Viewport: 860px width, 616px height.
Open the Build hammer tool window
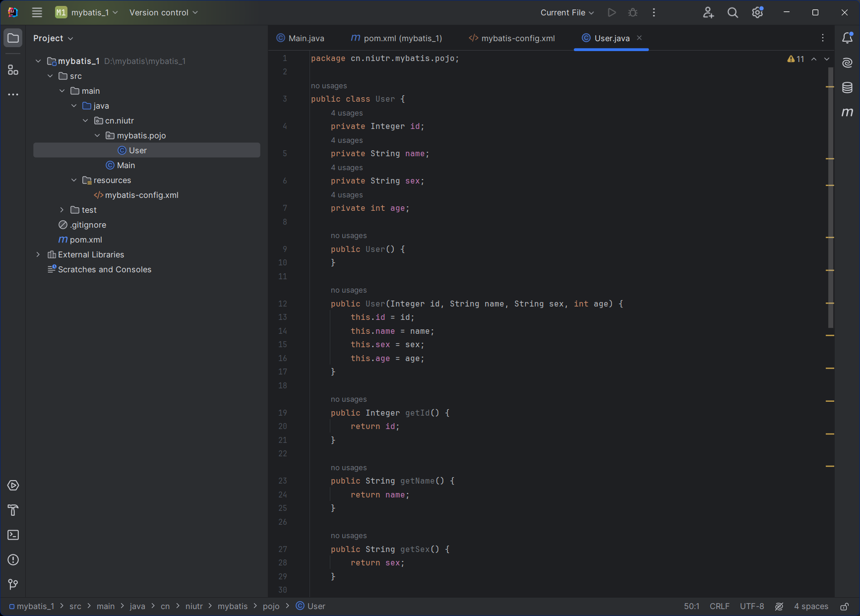pos(13,510)
